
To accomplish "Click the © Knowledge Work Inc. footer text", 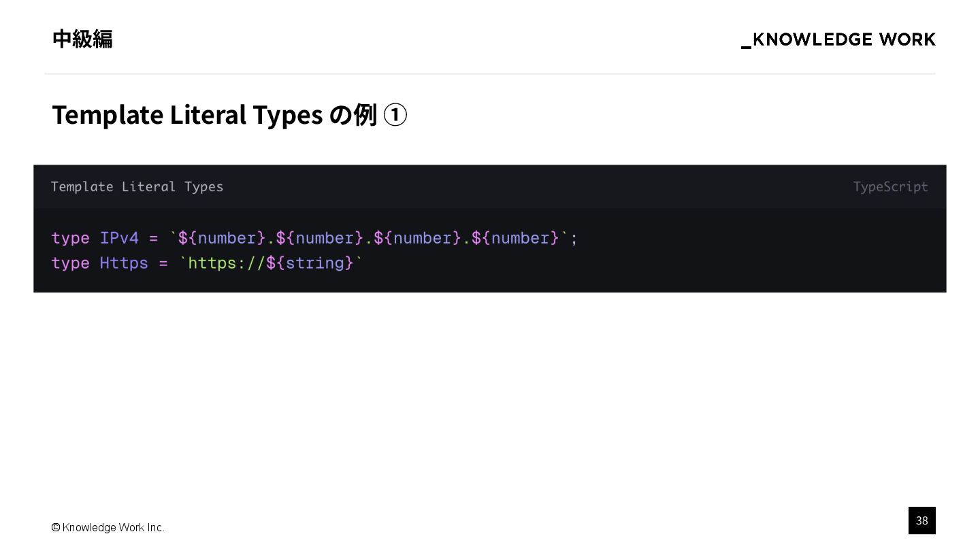I will pos(108,527).
